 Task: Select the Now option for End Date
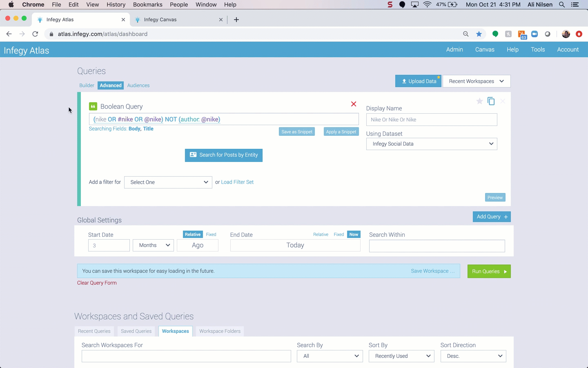point(354,235)
